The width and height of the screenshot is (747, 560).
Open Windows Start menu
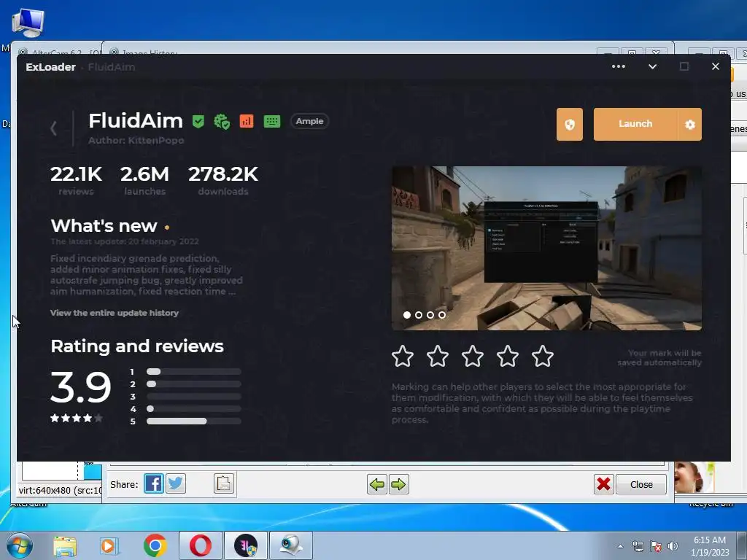19,545
